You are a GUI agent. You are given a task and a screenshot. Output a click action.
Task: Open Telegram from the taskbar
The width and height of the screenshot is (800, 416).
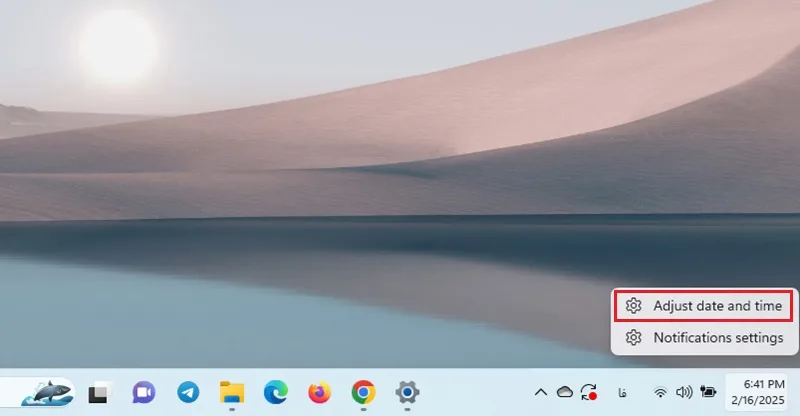188,393
